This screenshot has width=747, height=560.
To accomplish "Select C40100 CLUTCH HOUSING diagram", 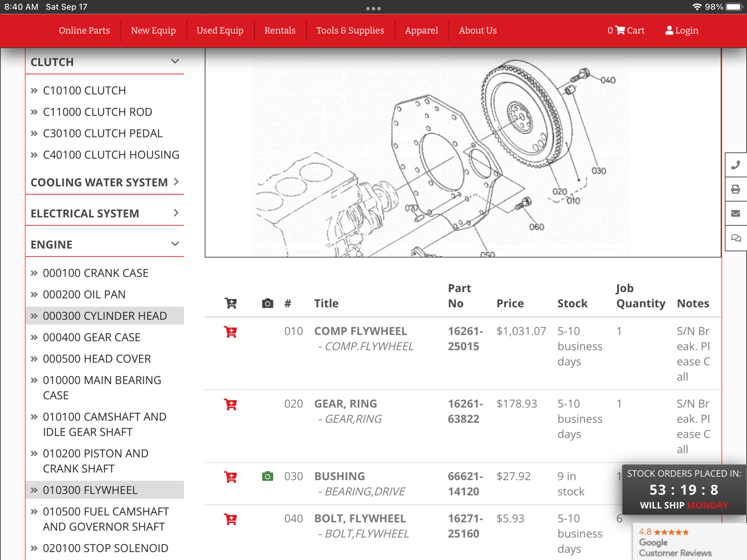I will click(111, 155).
